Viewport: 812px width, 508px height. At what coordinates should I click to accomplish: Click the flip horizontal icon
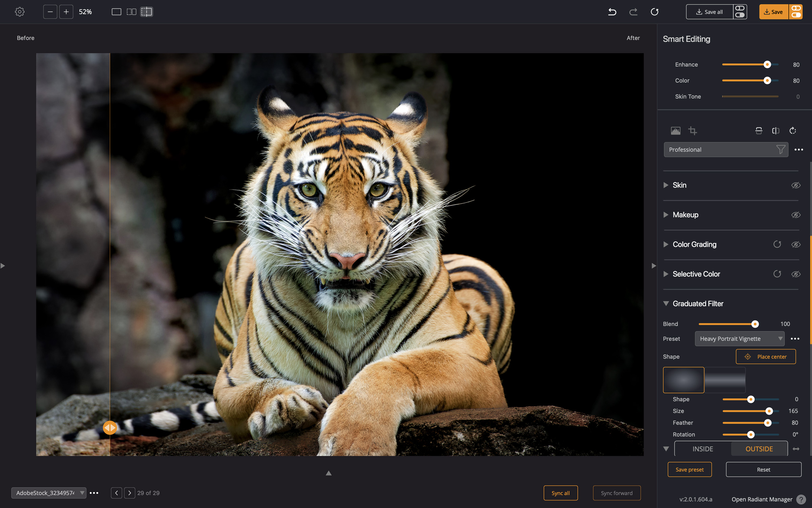pyautogui.click(x=775, y=131)
